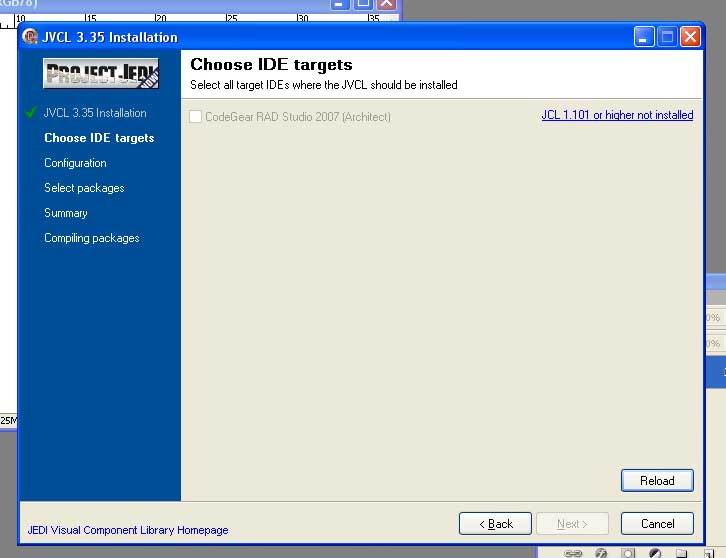Open JEDI Visual Component Library Homepage
The height and width of the screenshot is (558, 726).
tap(128, 530)
